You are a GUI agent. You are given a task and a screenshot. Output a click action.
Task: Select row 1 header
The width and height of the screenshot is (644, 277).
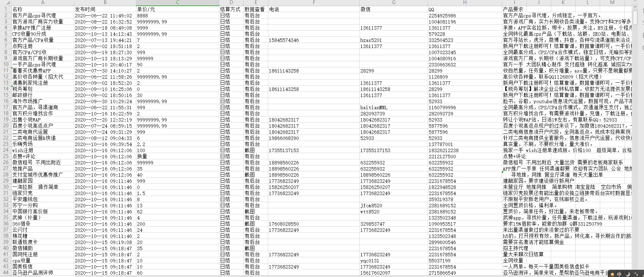[6, 9]
